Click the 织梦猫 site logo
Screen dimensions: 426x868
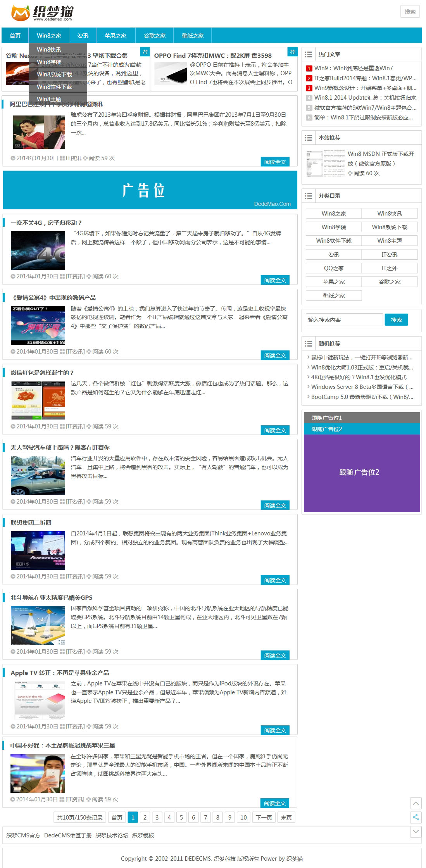[x=42, y=13]
